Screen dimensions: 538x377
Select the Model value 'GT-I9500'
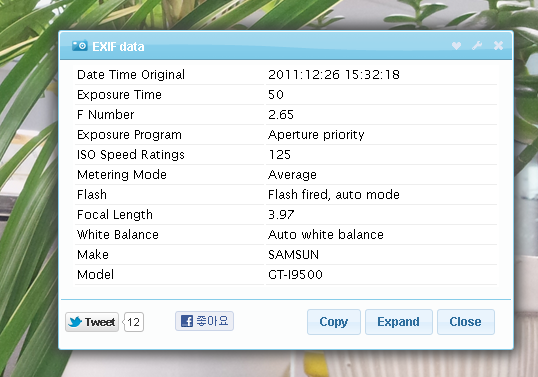click(x=295, y=274)
